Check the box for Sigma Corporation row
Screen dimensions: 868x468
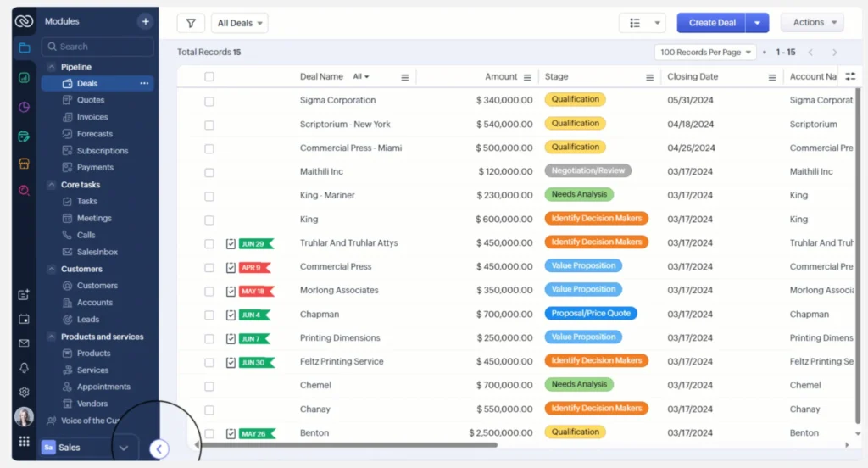[x=209, y=101]
